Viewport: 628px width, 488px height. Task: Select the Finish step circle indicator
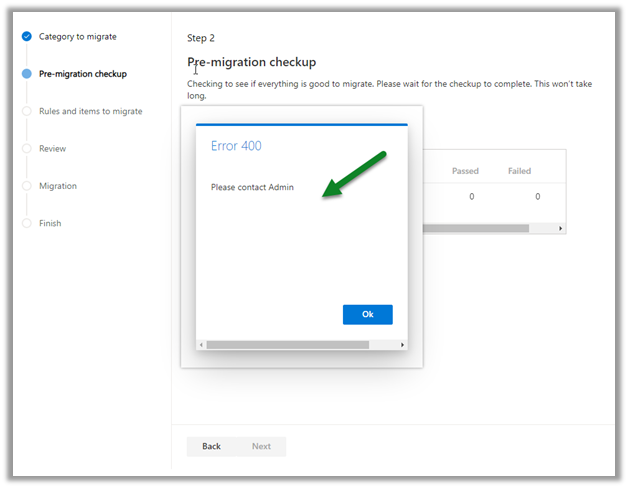[27, 224]
